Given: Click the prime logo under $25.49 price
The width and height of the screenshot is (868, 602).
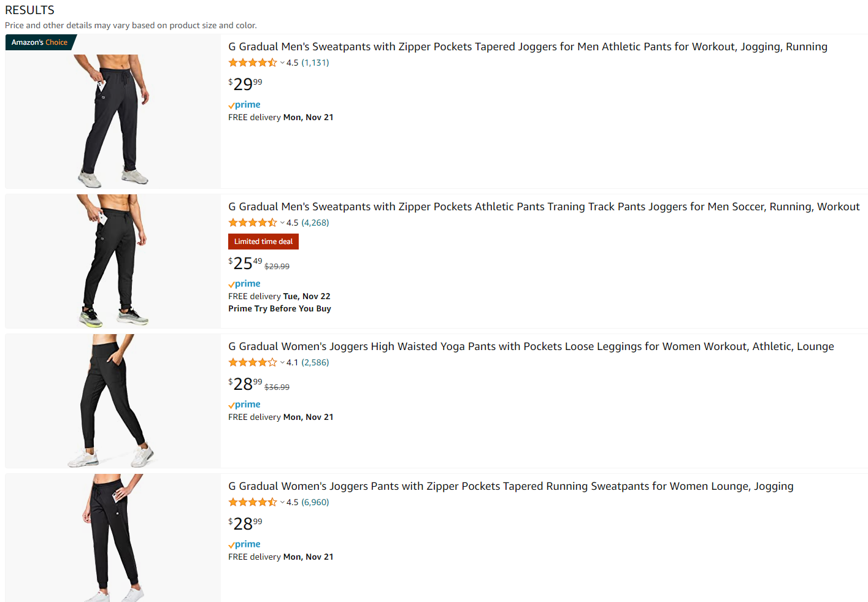Looking at the screenshot, I should point(244,284).
